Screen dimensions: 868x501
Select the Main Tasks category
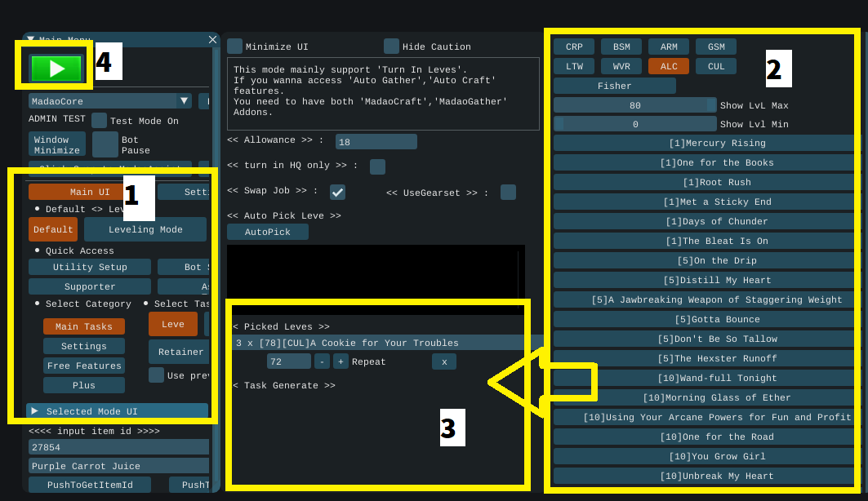pos(83,326)
